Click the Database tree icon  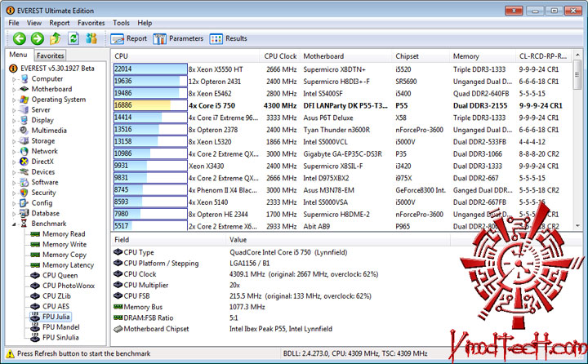click(24, 213)
